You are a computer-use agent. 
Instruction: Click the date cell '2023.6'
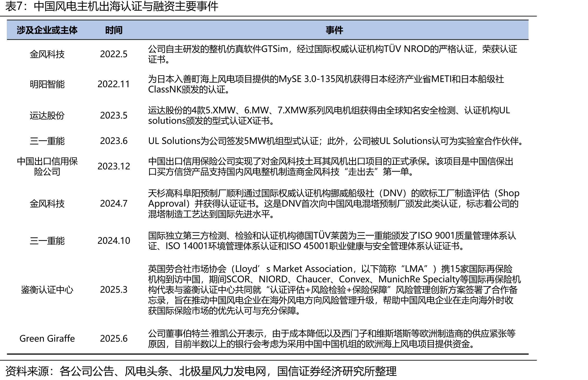coord(114,141)
